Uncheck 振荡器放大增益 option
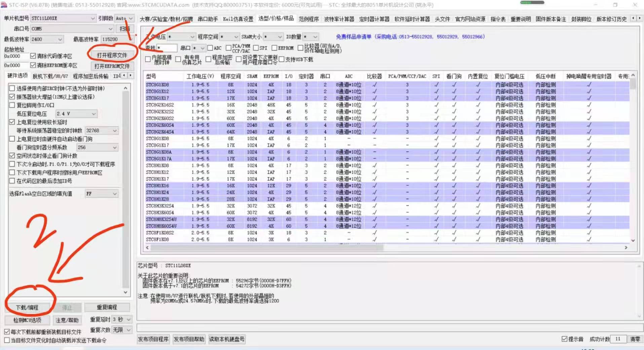 point(12,97)
